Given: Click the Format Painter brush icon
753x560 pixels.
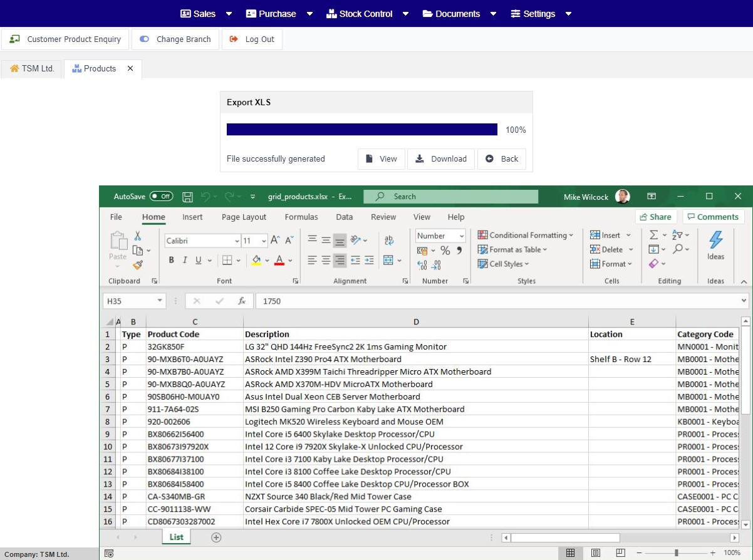Looking at the screenshot, I should point(138,265).
